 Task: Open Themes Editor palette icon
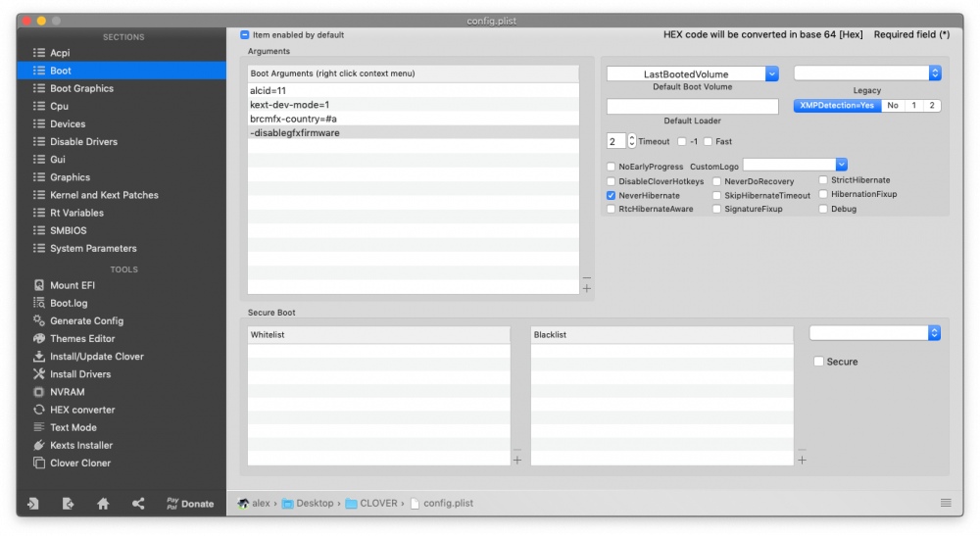[39, 339]
